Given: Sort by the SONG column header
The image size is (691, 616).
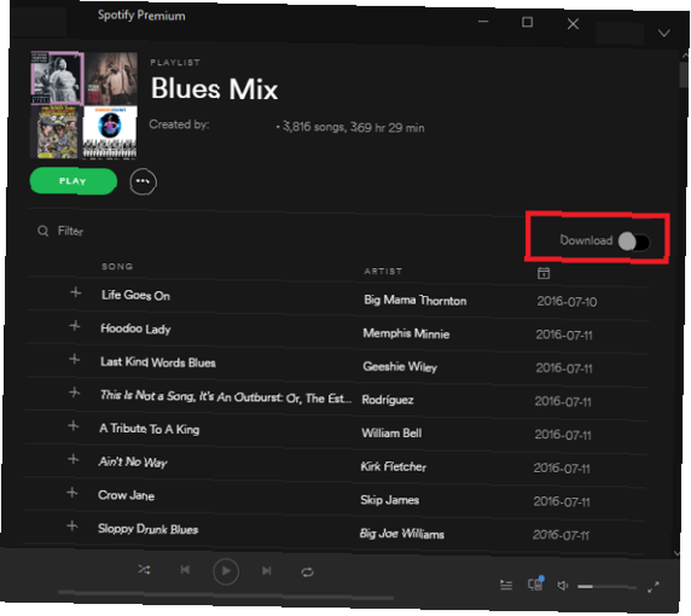Looking at the screenshot, I should pyautogui.click(x=117, y=266).
